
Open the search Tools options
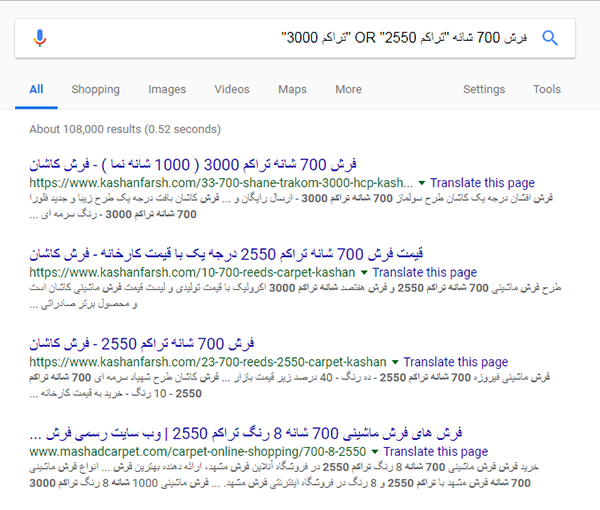[x=547, y=89]
